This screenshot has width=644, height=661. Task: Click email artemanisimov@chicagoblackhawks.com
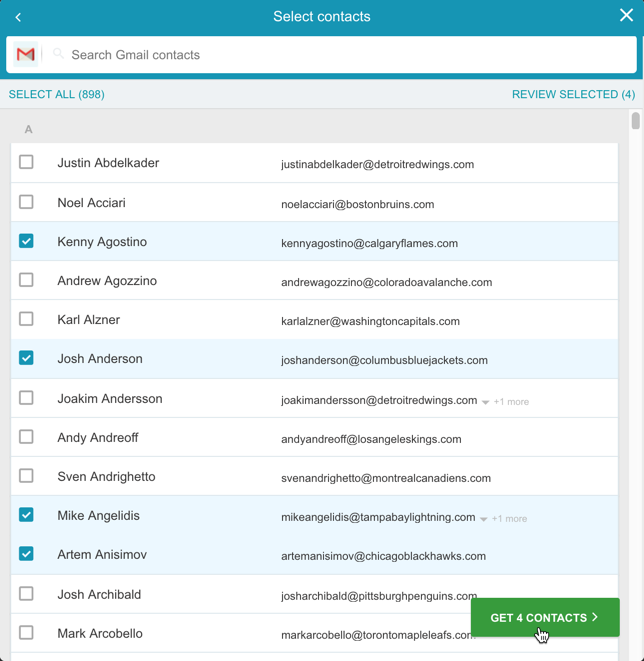coord(383,556)
